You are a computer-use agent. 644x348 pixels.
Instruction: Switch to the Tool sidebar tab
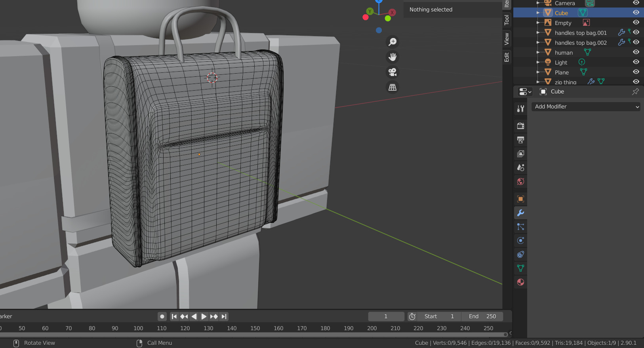507,20
